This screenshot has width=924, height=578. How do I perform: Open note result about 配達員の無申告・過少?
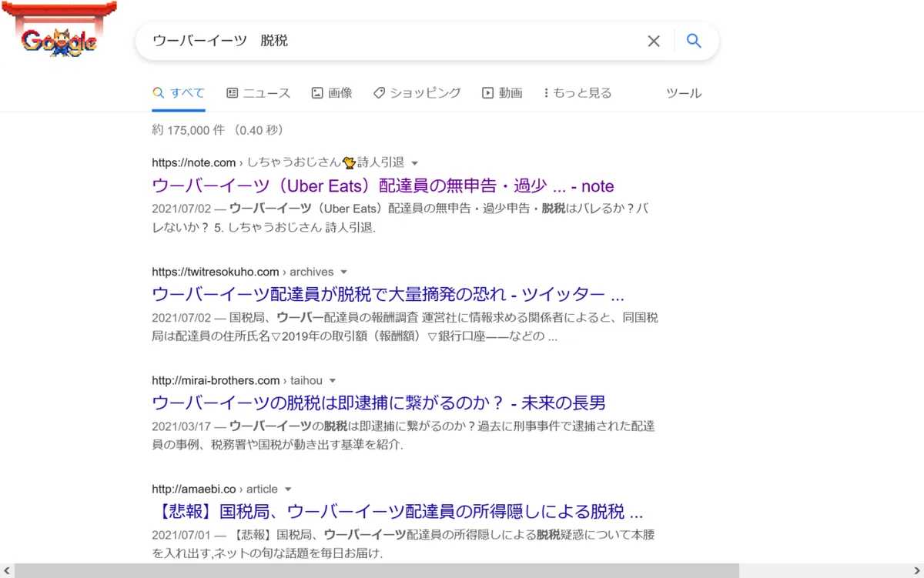[383, 186]
